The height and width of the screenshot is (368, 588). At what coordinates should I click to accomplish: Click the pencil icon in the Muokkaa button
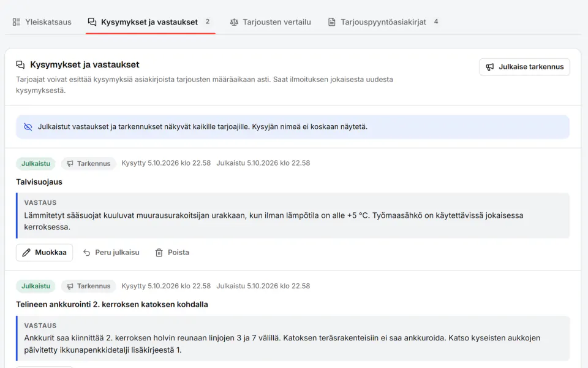(26, 252)
